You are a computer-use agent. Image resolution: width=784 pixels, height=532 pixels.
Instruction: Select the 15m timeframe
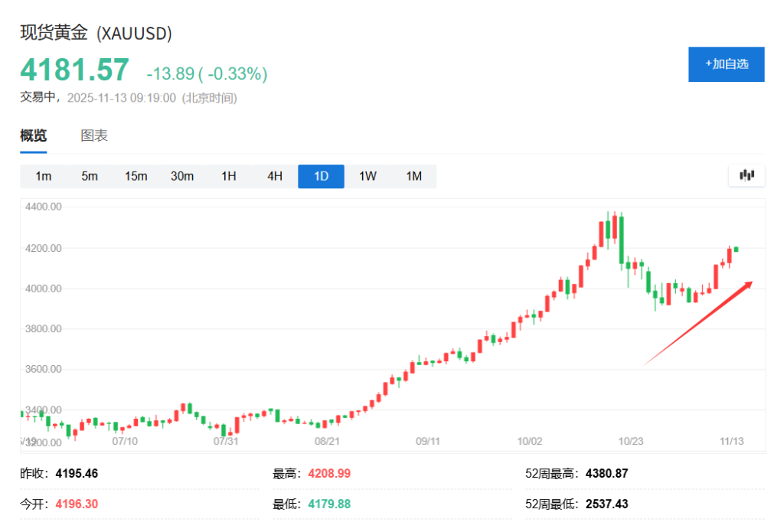(136, 175)
